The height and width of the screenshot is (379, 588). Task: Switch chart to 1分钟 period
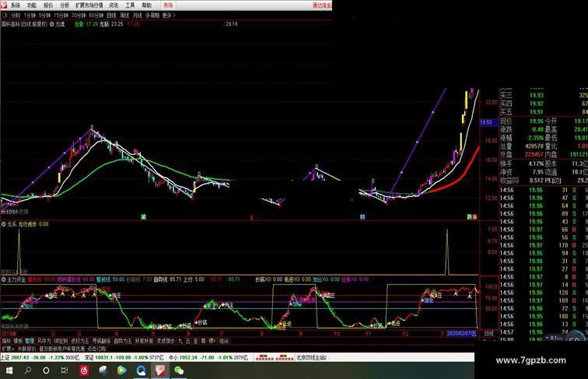[30, 16]
